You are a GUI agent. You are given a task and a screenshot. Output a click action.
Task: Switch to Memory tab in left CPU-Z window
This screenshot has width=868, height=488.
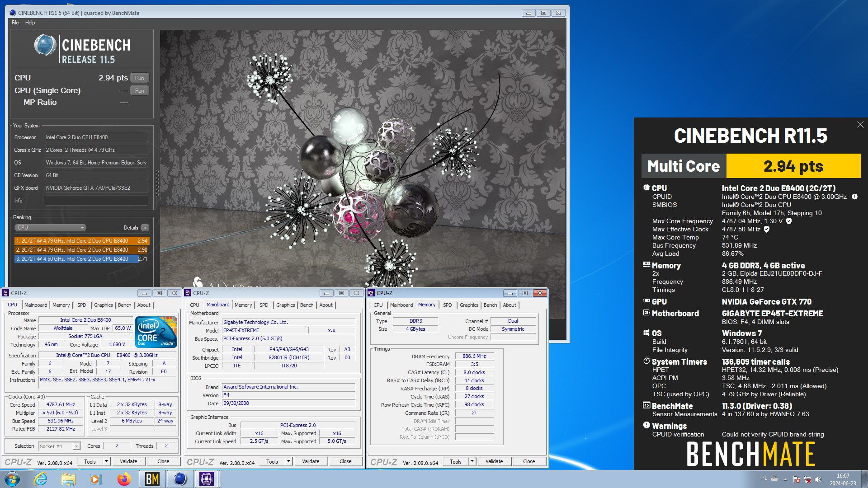point(61,305)
